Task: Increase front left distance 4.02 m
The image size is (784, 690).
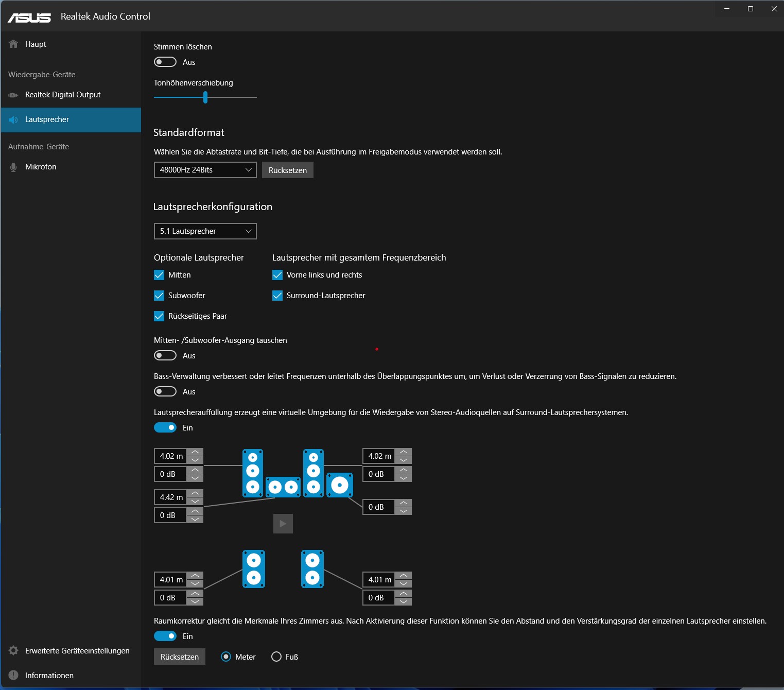Action: point(195,452)
